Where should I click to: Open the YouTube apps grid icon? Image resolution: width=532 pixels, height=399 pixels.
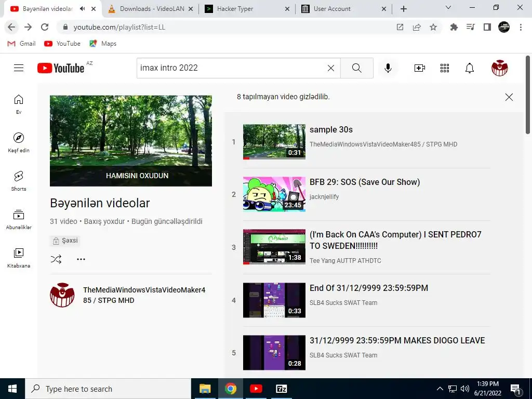point(445,68)
